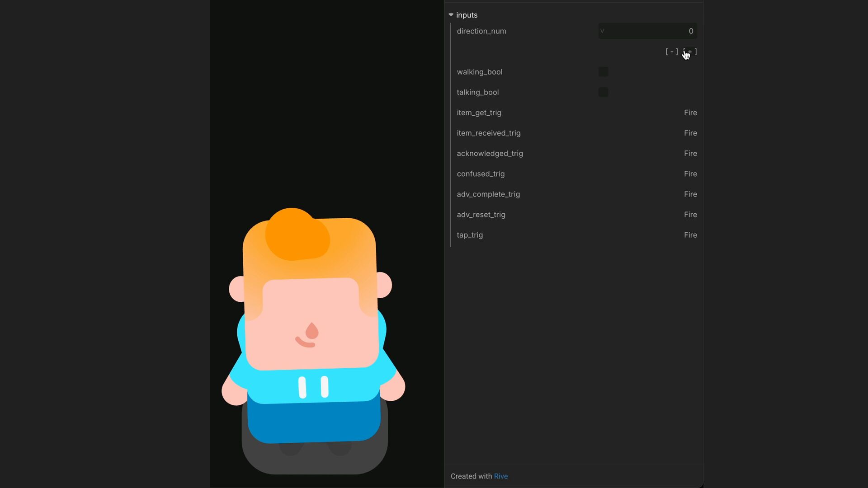
Task: Tap the character's nose
Action: pos(312,331)
